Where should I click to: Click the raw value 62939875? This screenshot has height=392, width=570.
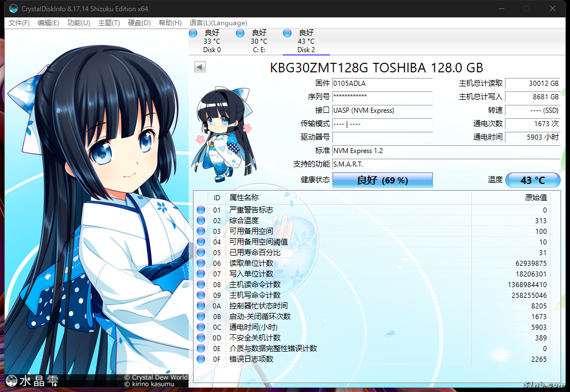pyautogui.click(x=531, y=263)
